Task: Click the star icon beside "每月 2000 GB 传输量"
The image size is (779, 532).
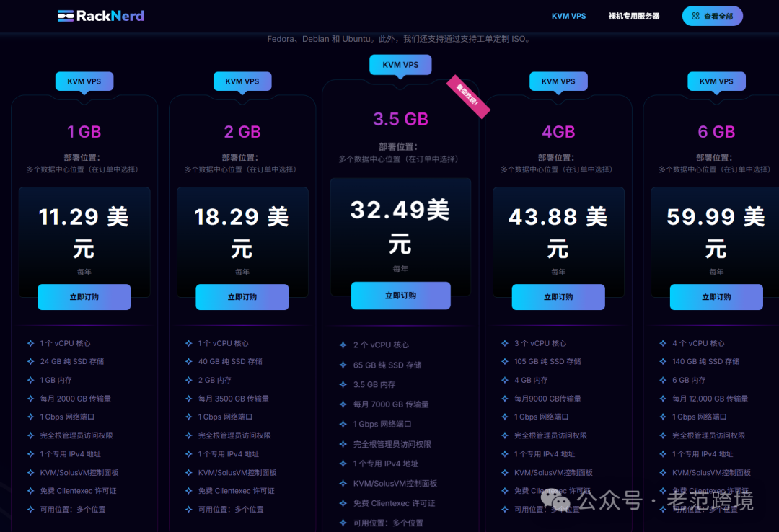Action: (x=31, y=399)
